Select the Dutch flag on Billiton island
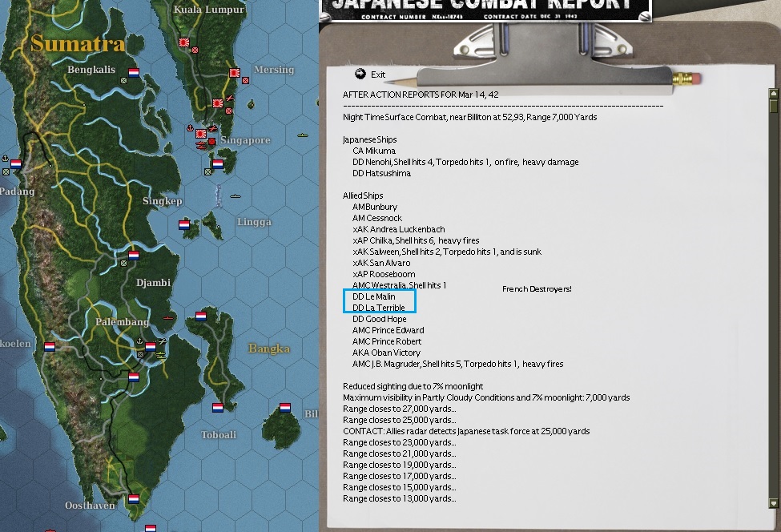The image size is (781, 532). (285, 408)
